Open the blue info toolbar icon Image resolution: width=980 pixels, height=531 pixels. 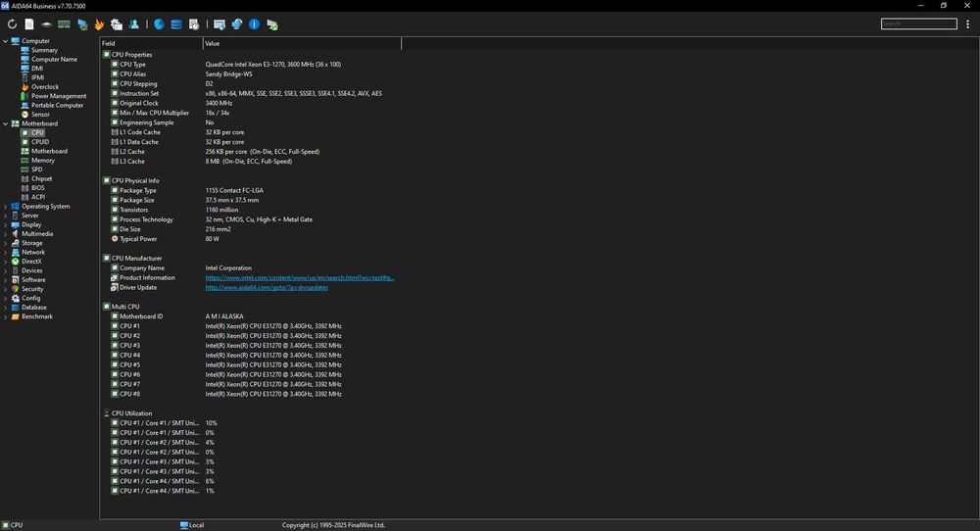(x=255, y=24)
